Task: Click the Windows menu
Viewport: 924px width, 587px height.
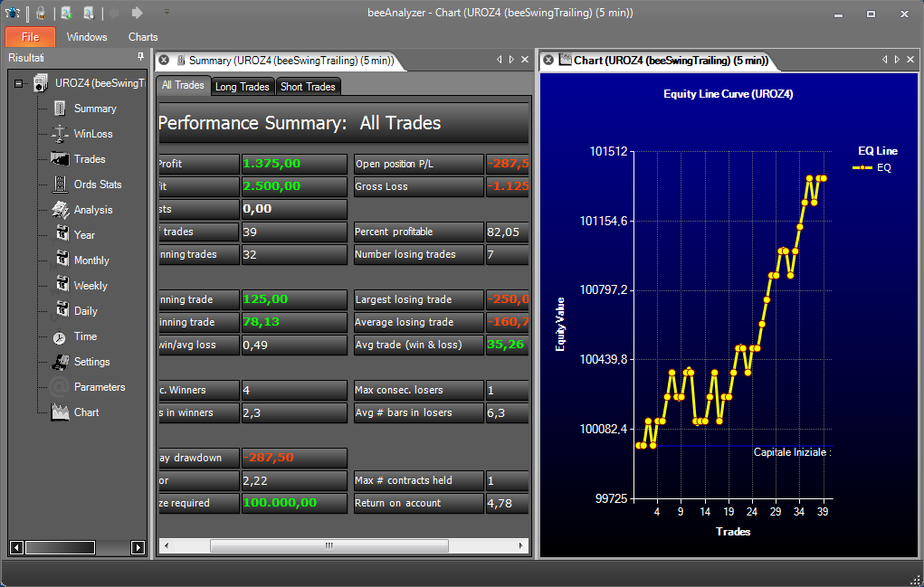Action: click(87, 37)
